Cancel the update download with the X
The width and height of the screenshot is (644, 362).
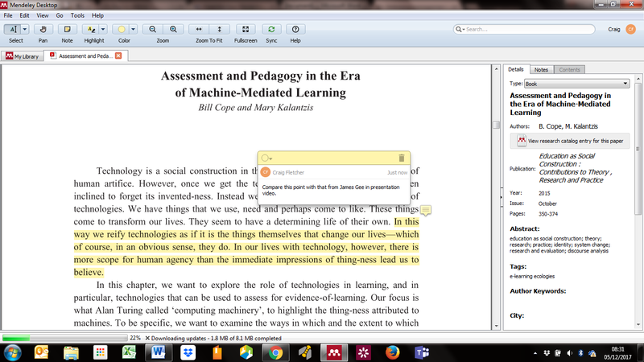147,338
